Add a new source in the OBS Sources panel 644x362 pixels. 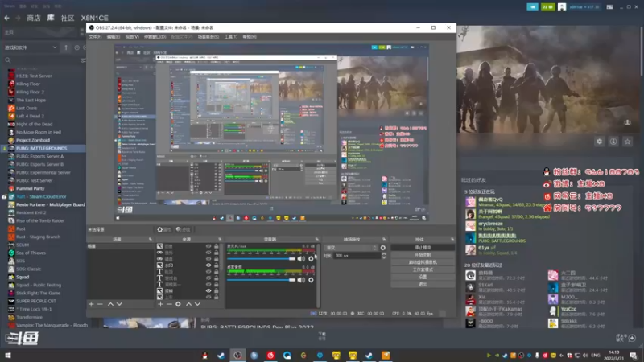coord(160,304)
